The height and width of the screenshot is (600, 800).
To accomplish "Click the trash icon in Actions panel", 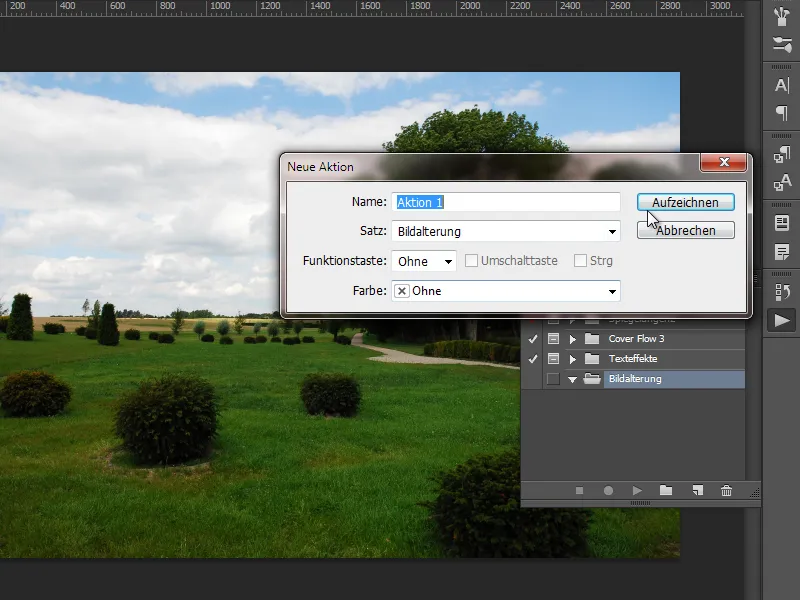I will (727, 490).
